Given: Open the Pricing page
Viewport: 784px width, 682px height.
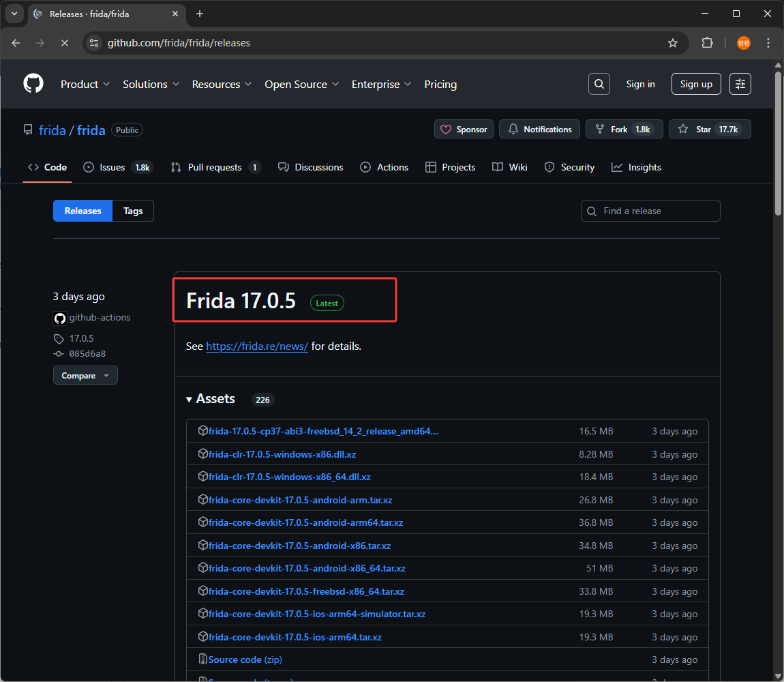Looking at the screenshot, I should click(x=440, y=84).
